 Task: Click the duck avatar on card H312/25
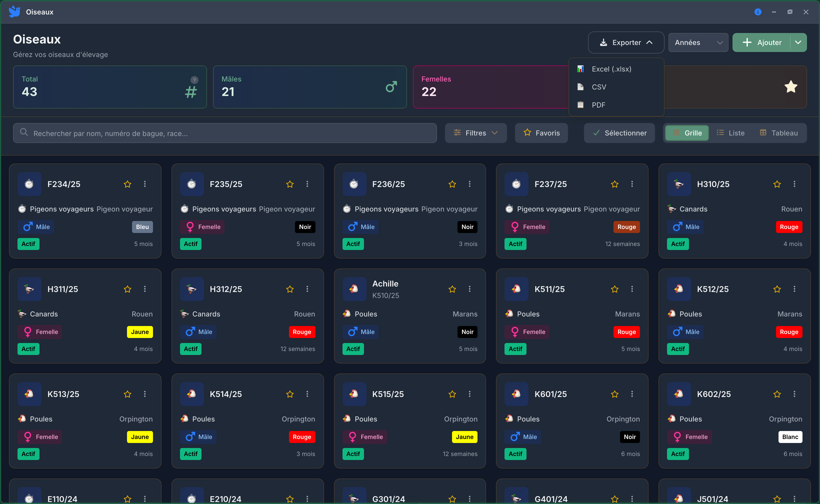192,289
